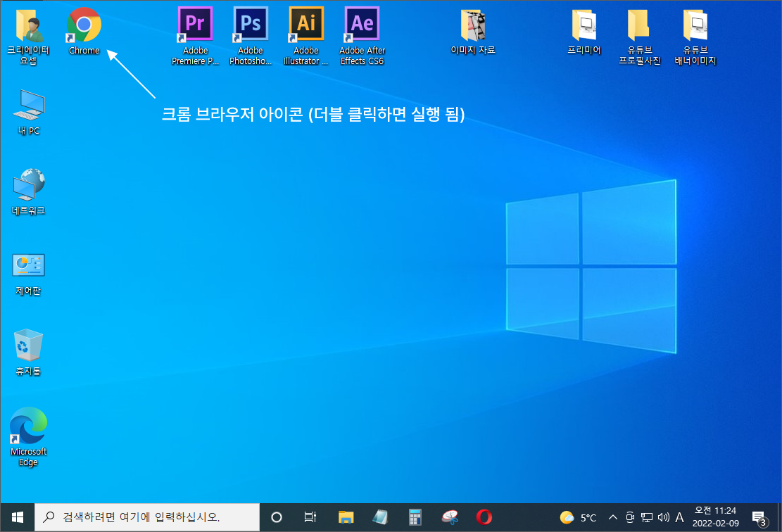The height and width of the screenshot is (532, 782).
Task: Toggle the input language A indicator
Action: tap(679, 517)
